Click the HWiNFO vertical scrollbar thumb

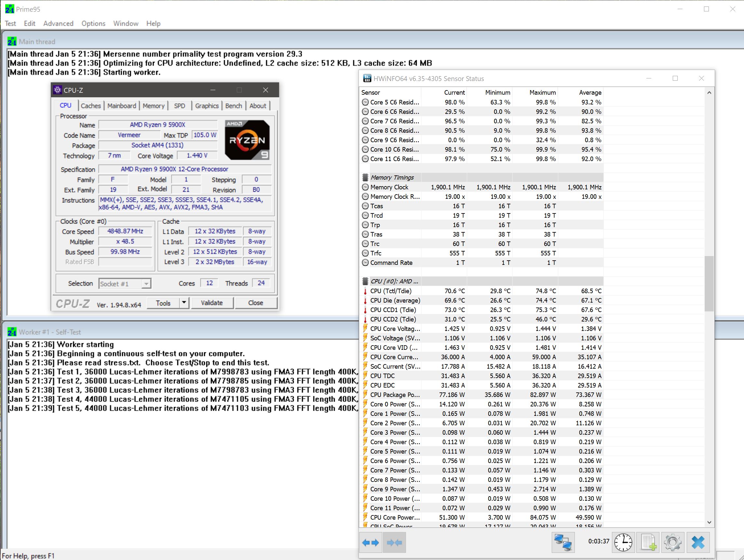709,283
